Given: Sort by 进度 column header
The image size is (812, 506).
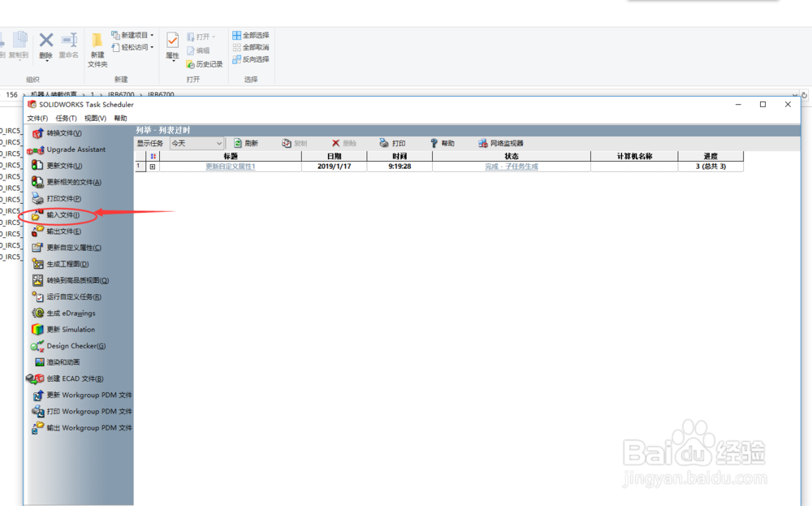Looking at the screenshot, I should click(x=710, y=156).
